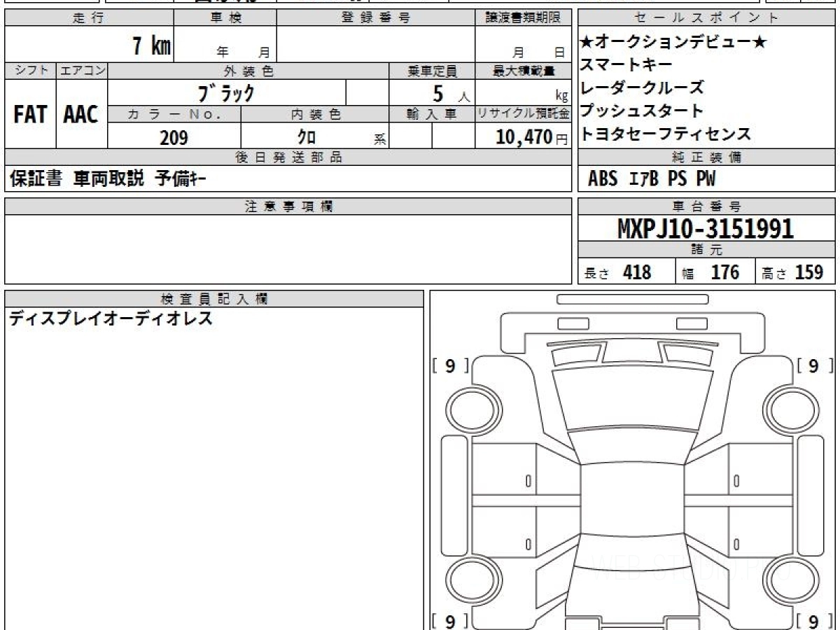Click the hood panel in the car diagram
This screenshot has height=630, width=840.
pos(634,399)
